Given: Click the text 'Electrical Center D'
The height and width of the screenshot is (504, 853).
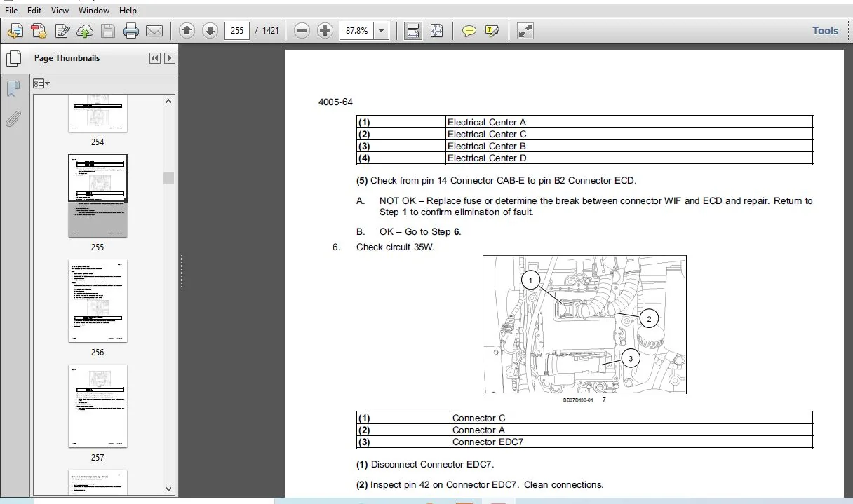Looking at the screenshot, I should pos(486,158).
